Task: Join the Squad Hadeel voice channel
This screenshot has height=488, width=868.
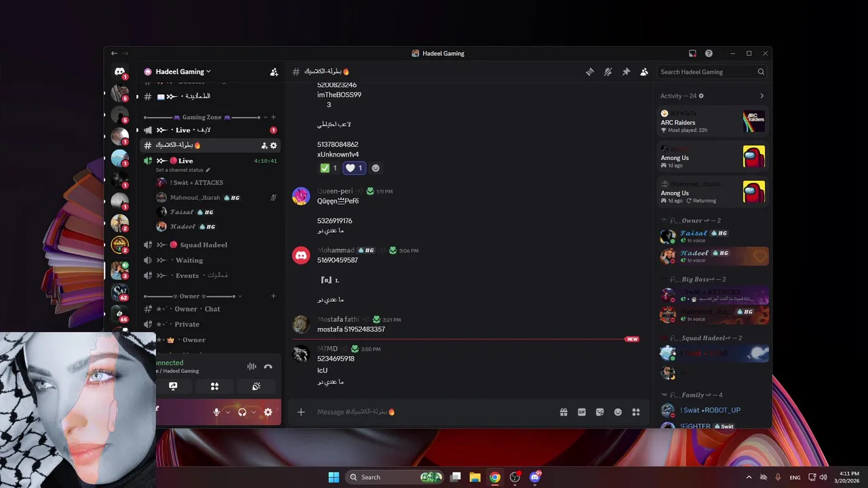Action: pos(210,245)
